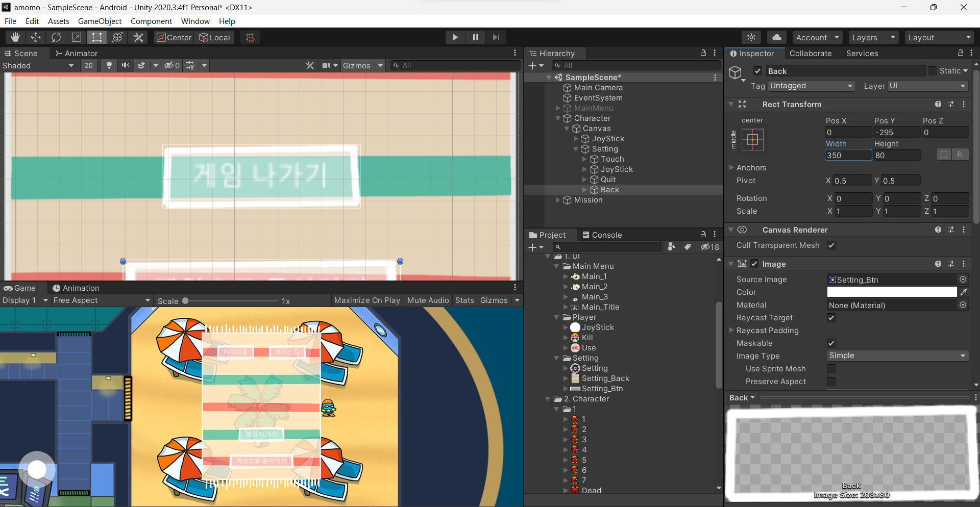
Task: Search by type in Project panel
Action: (x=672, y=247)
